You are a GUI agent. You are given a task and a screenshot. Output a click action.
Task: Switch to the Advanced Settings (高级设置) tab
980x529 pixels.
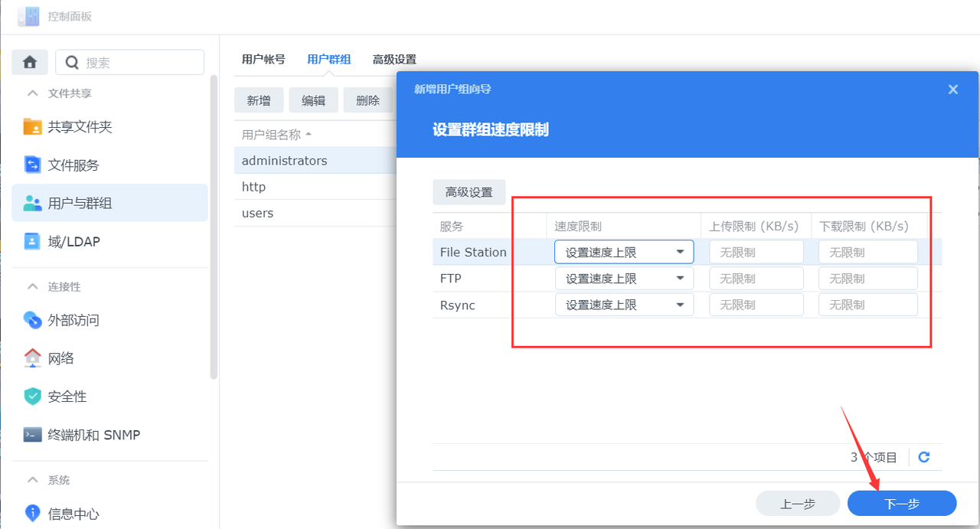(394, 60)
